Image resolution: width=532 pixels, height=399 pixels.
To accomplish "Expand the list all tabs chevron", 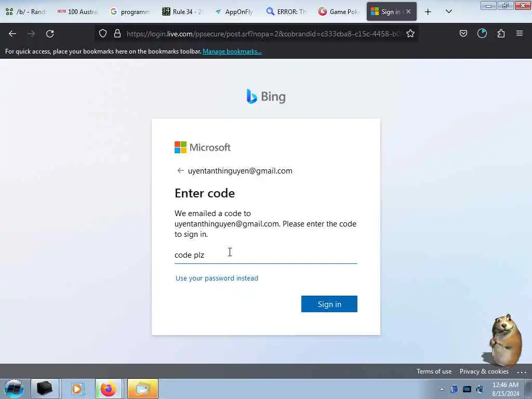I will [x=448, y=11].
